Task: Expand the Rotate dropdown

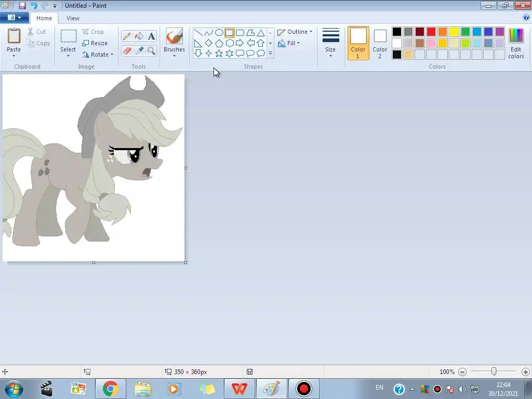Action: point(112,54)
